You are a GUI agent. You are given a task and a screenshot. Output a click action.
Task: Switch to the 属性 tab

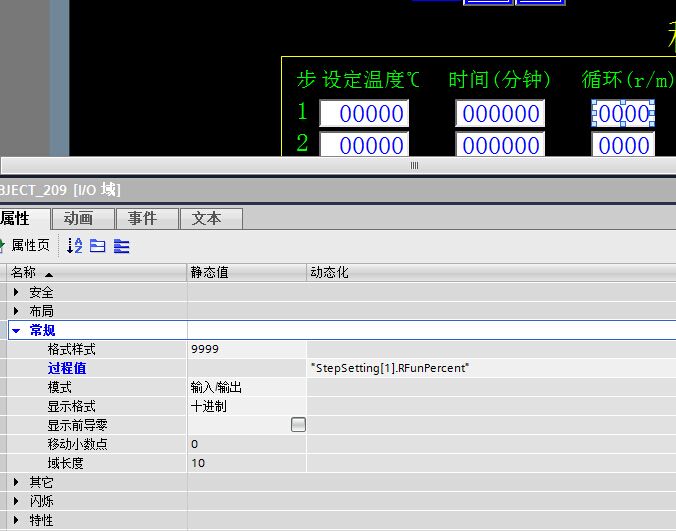click(x=24, y=219)
